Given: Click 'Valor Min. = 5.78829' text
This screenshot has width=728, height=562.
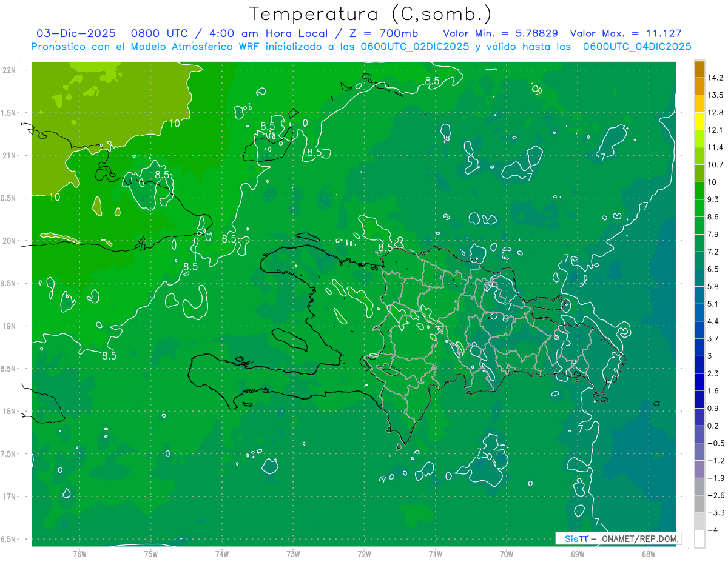Looking at the screenshot, I should [500, 33].
